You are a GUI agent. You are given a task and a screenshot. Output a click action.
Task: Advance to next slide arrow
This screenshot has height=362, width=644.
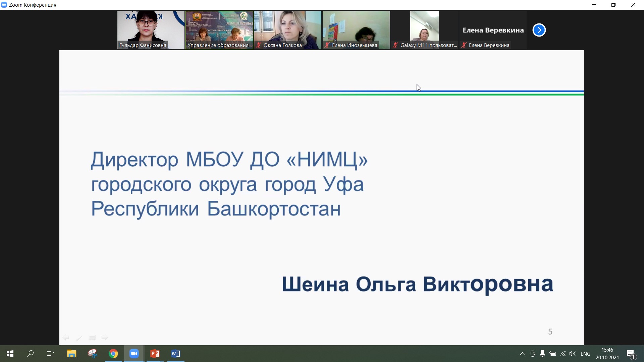105,338
